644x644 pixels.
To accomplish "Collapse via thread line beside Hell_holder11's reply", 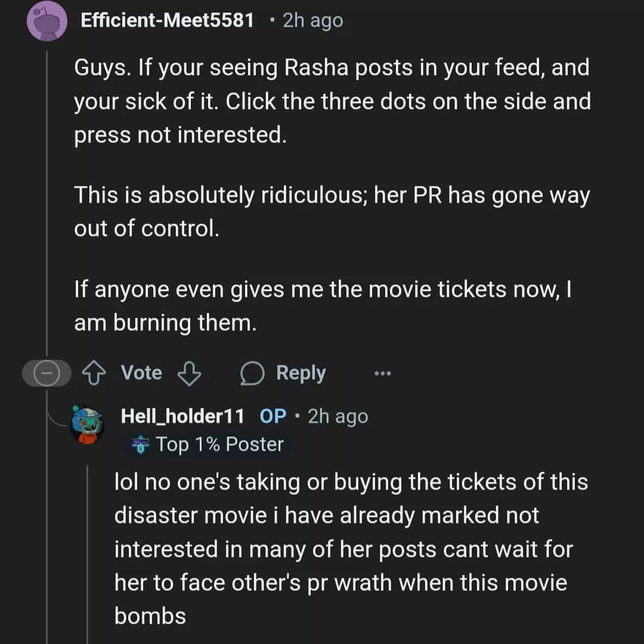I will click(88, 549).
